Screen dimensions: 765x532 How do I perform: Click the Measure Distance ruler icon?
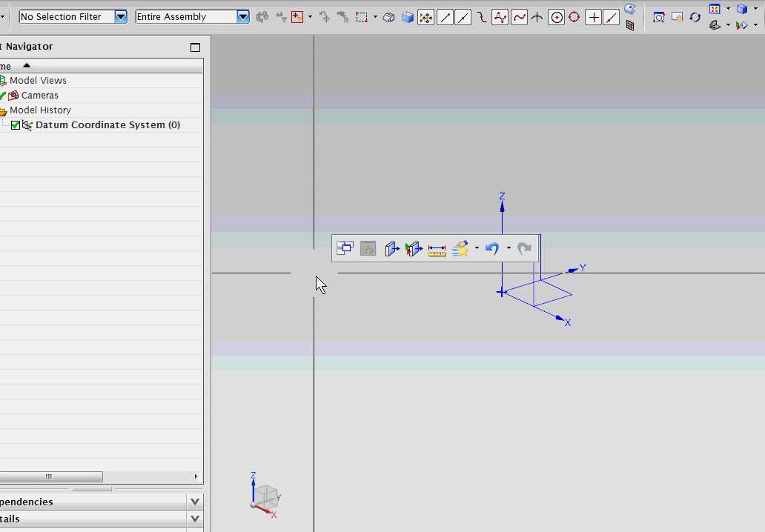tap(437, 250)
